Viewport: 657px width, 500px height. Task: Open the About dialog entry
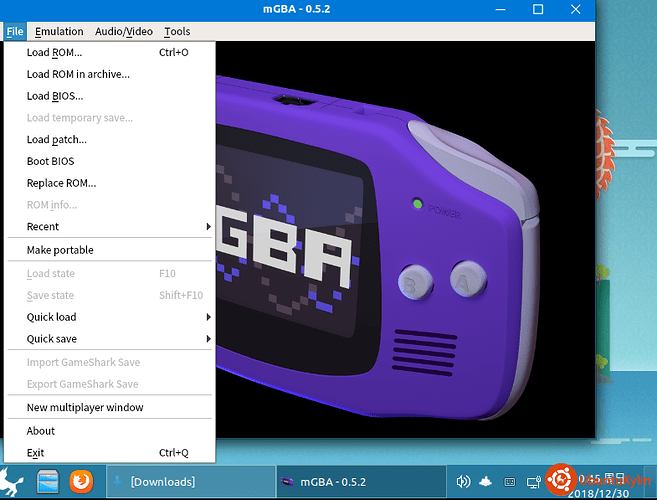tap(110, 431)
